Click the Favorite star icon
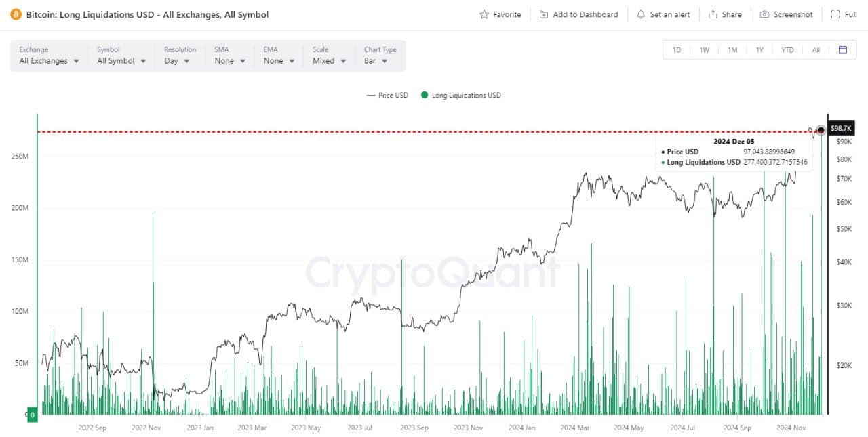Viewport: 868px width, 437px height. tap(484, 14)
